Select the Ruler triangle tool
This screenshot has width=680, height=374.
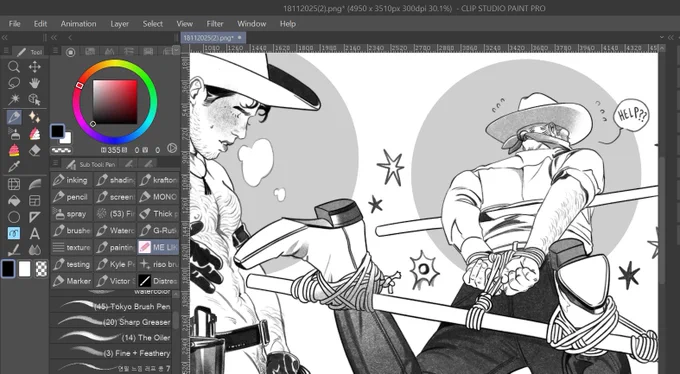34,217
